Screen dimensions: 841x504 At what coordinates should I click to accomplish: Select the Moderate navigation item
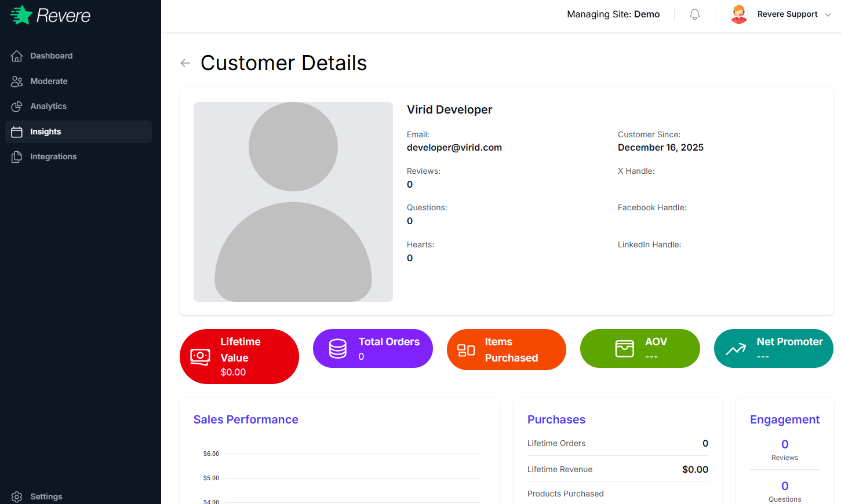[49, 81]
